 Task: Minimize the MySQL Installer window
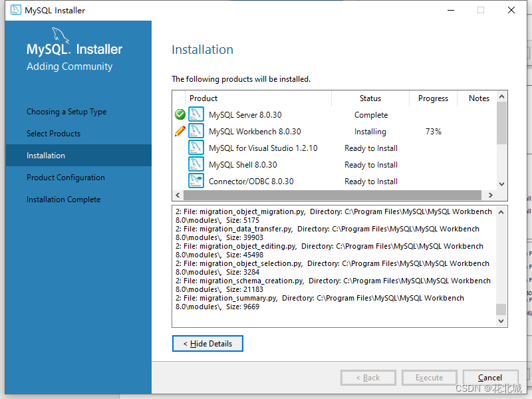coord(451,10)
